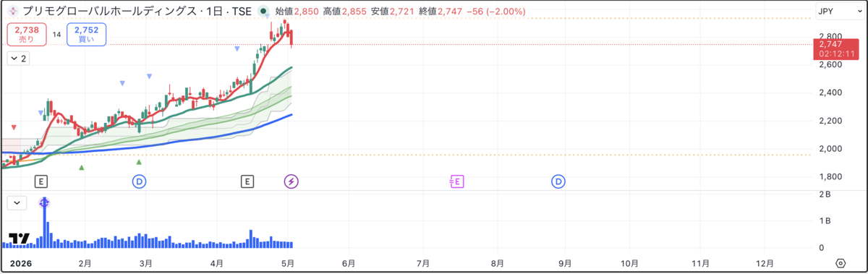Click the 買い 2,752 buy button

coord(87,34)
